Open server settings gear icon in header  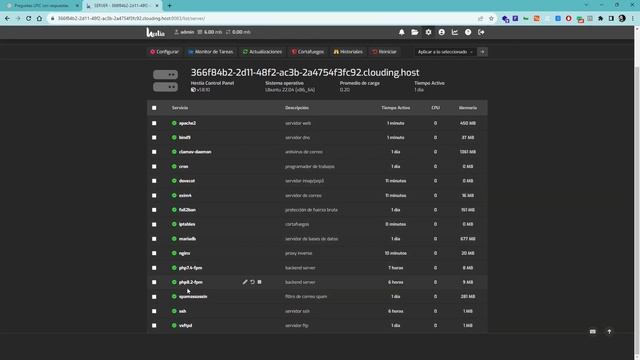428,32
